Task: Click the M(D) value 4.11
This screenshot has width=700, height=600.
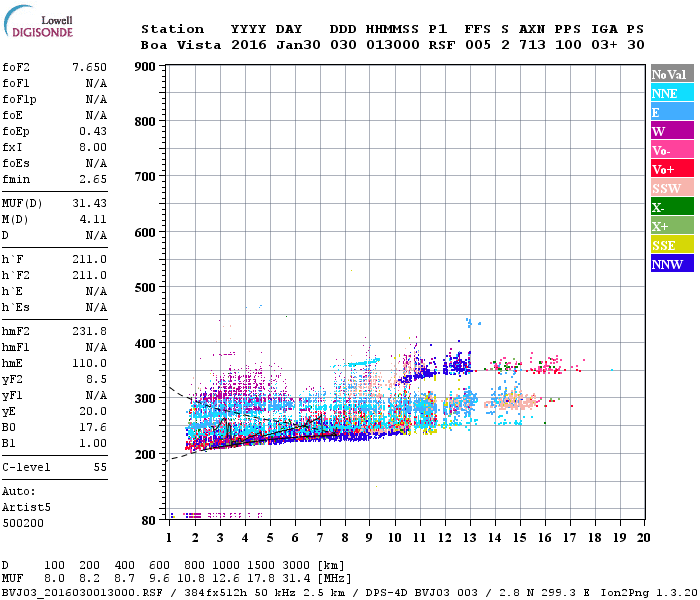Action: pos(93,219)
